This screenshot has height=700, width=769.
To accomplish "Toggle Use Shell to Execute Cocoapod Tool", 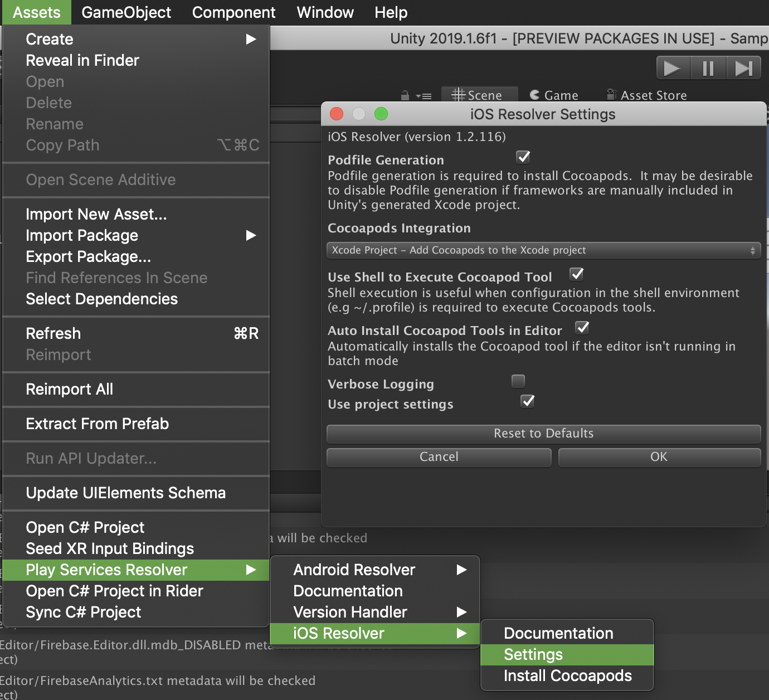I will point(576,274).
